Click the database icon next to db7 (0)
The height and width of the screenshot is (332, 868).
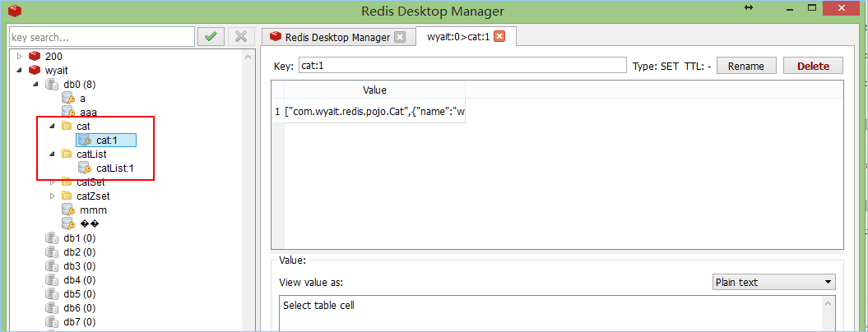click(x=52, y=321)
